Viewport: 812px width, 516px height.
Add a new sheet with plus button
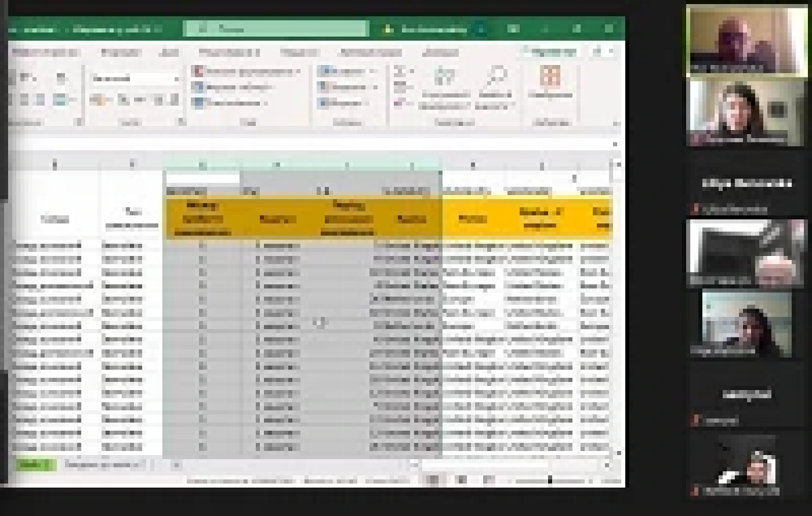click(x=176, y=465)
